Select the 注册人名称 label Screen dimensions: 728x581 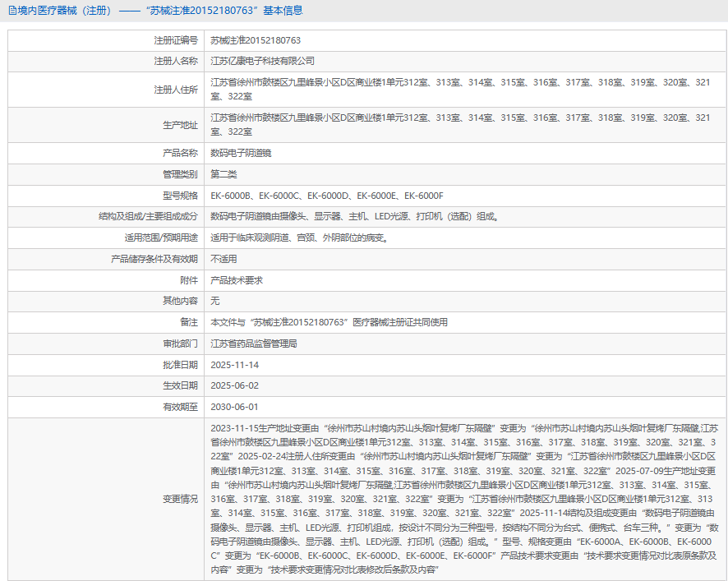(x=176, y=62)
